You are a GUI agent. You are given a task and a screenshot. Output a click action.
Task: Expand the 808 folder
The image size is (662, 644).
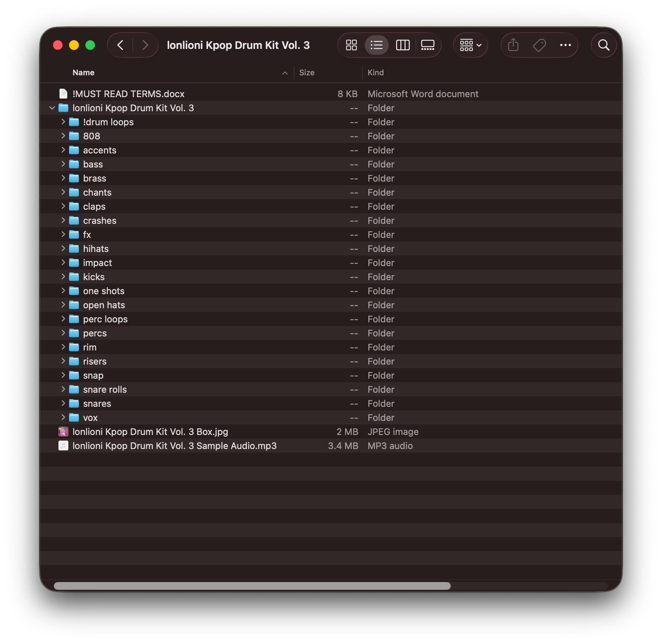(63, 136)
